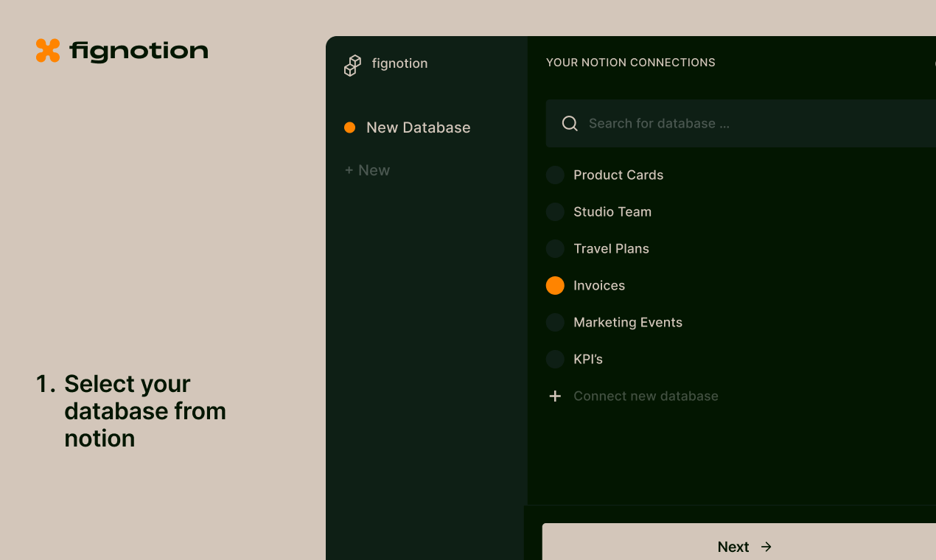Click the YOUR NOTION CONNECTIONS heading

tap(631, 63)
